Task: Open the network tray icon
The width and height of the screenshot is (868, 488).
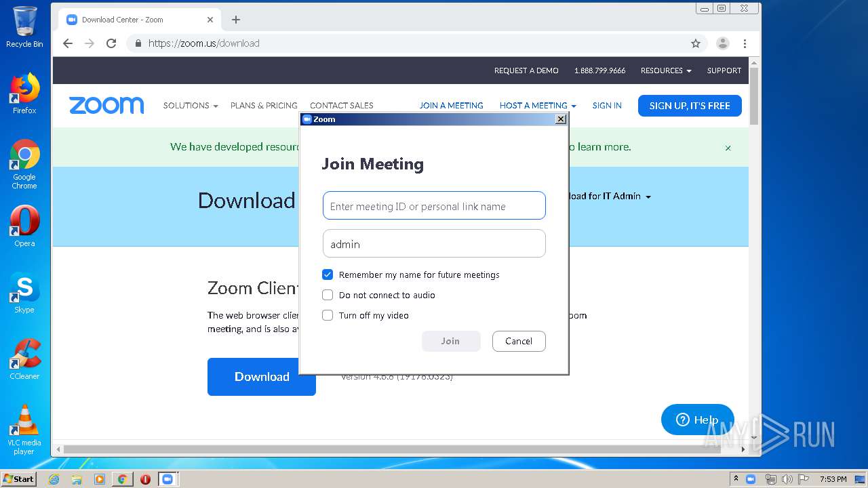Action: pos(770,479)
